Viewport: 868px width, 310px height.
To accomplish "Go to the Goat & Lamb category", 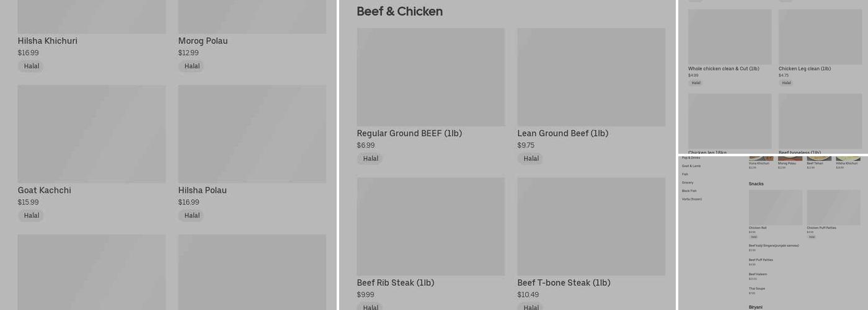I will 691,166.
